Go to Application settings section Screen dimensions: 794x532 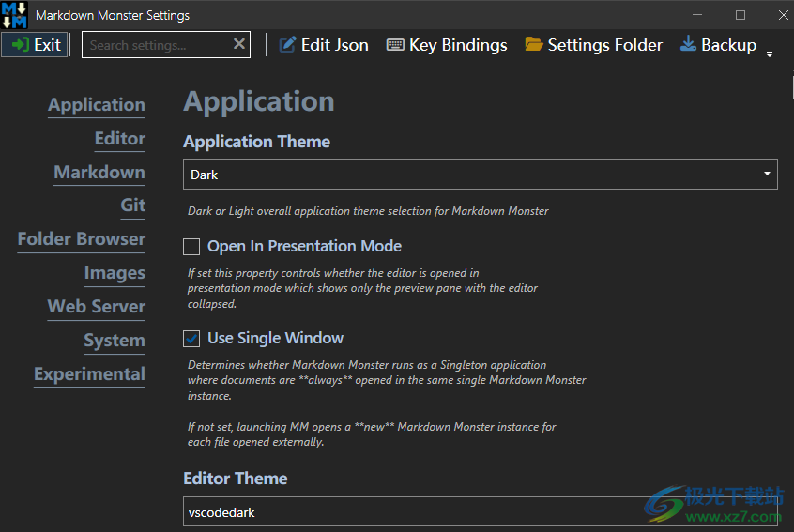click(97, 105)
